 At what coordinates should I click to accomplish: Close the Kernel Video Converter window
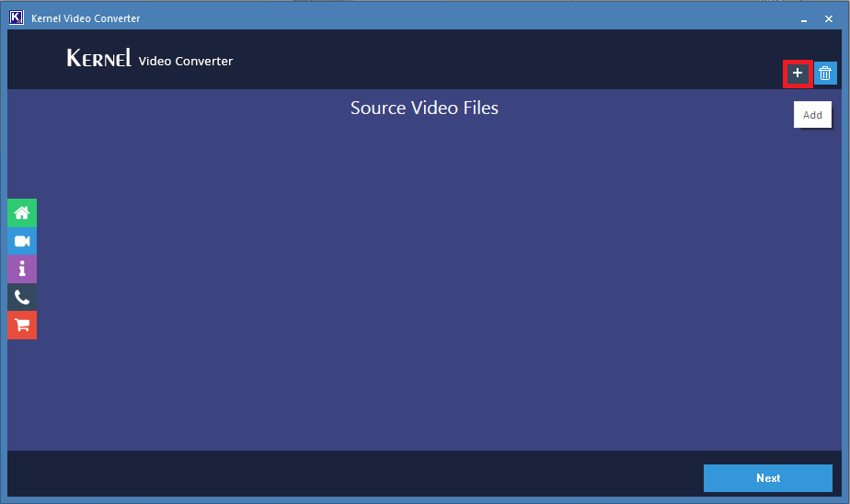click(828, 19)
